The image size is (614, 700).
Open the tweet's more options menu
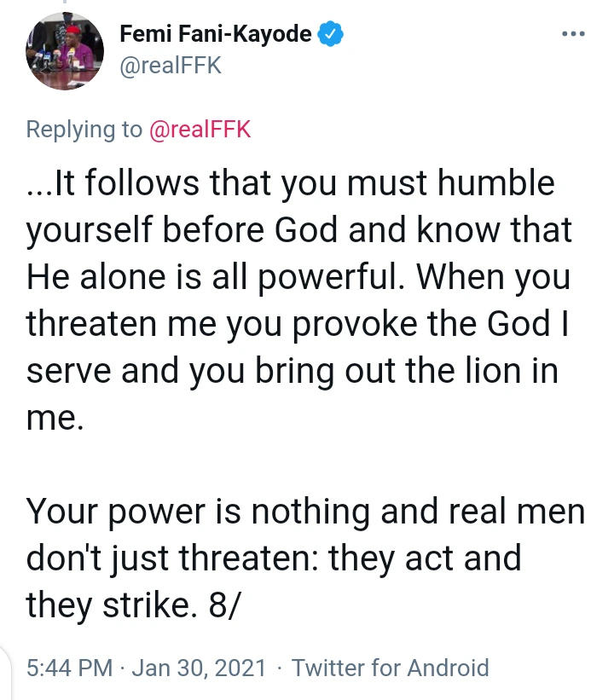tap(572, 35)
